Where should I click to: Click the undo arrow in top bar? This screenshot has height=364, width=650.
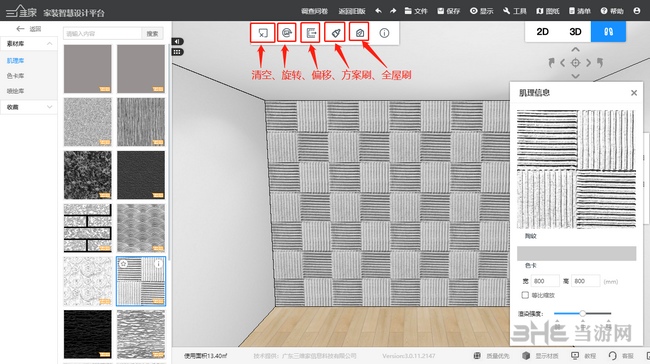[x=378, y=11]
